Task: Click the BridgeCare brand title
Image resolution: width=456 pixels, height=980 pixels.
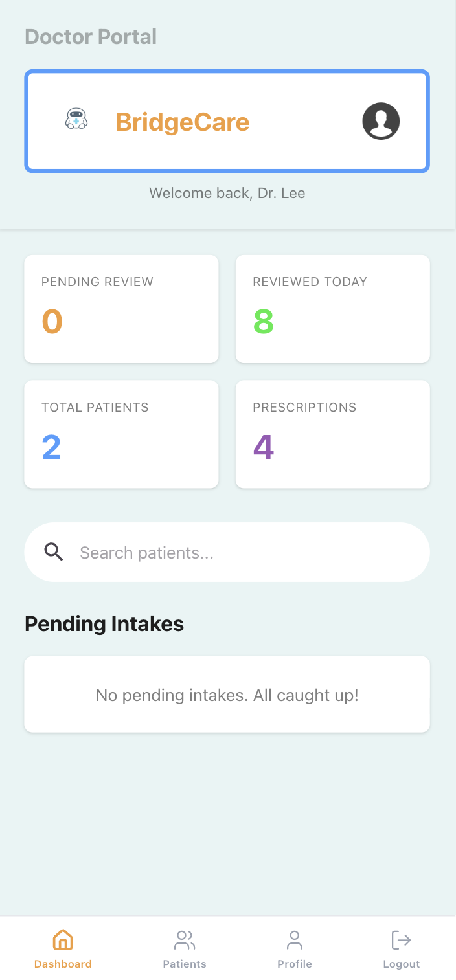Action: coord(183,122)
